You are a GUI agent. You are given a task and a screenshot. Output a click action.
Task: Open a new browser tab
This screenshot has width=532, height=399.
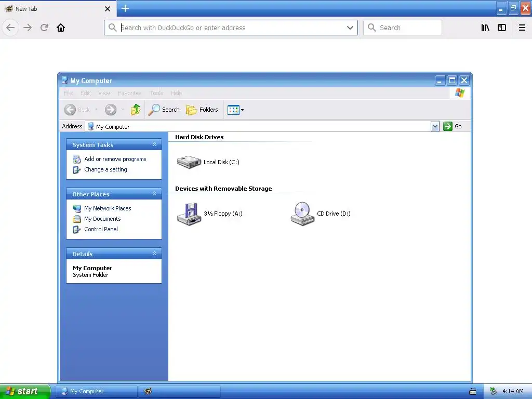(x=125, y=8)
